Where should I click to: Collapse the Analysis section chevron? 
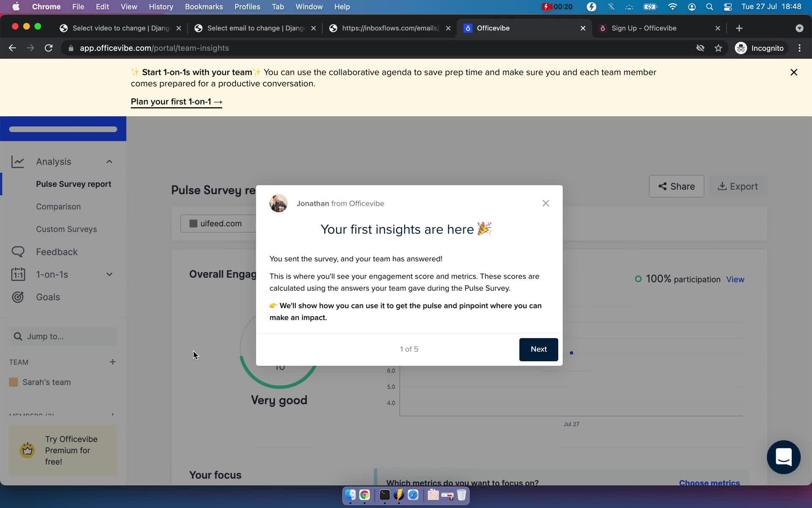pyautogui.click(x=109, y=162)
